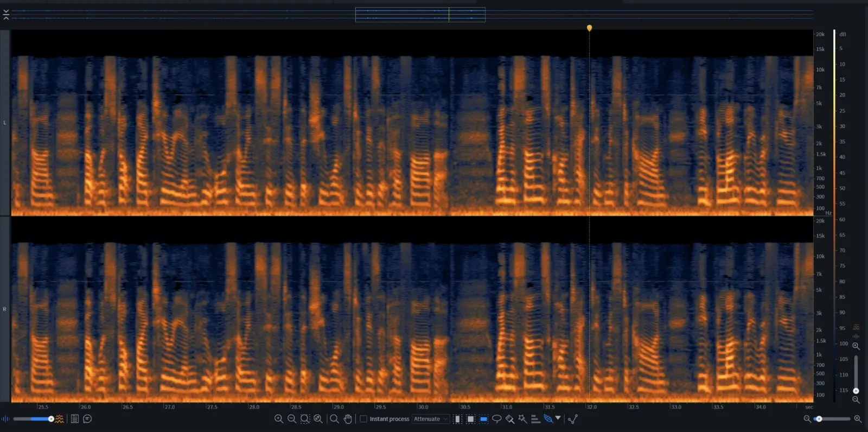
Task: Toggle the Waveform view icon beside the dB scale
Action: point(856,336)
